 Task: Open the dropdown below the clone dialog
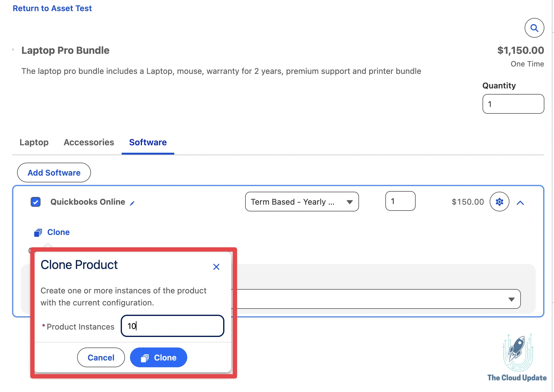click(511, 299)
